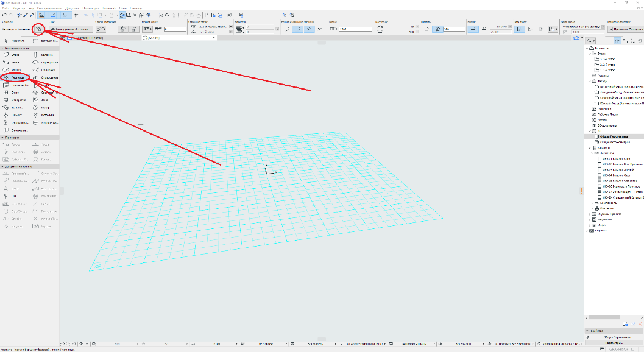Toggle the first stair geometry method button
This screenshot has width=644, height=352.
point(122,29)
